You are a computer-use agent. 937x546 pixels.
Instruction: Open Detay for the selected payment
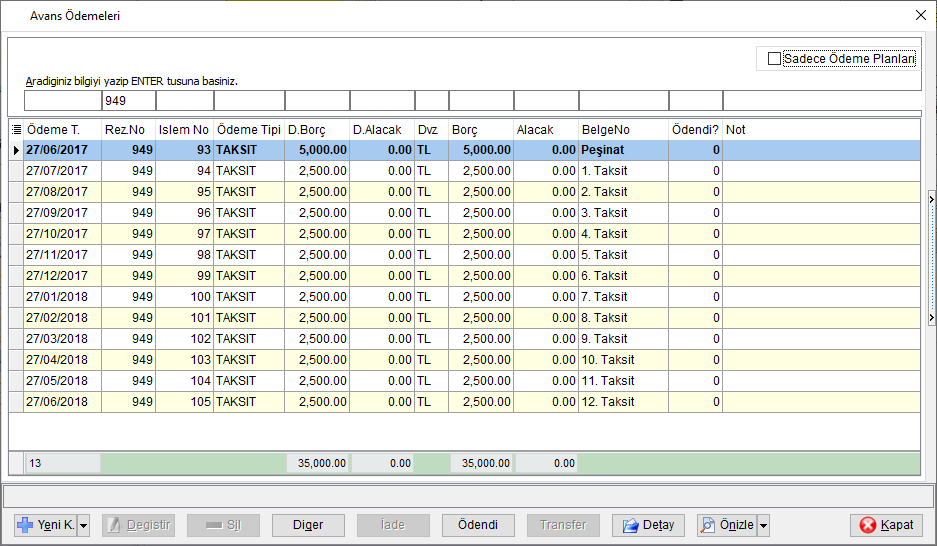coord(648,525)
